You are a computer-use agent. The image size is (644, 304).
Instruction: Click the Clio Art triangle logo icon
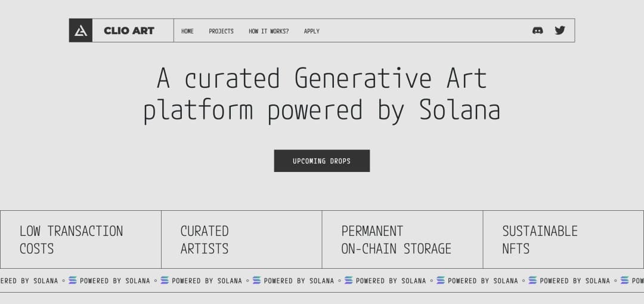pos(80,30)
